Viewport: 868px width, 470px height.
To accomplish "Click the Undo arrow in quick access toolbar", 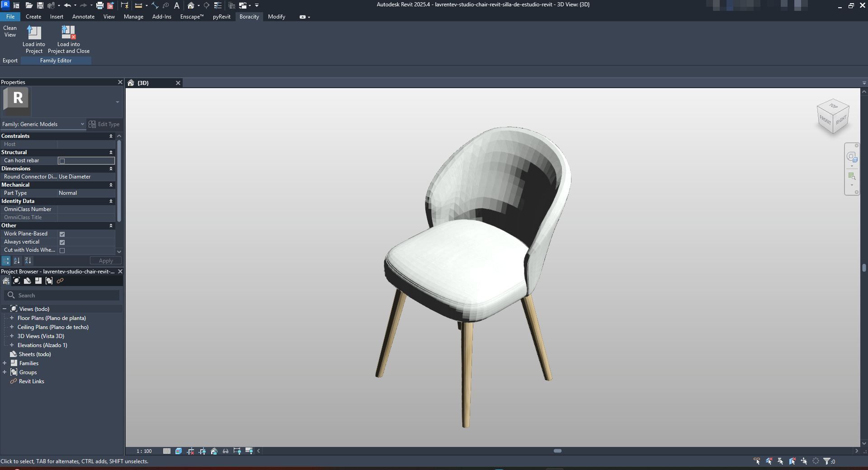I will coord(67,5).
